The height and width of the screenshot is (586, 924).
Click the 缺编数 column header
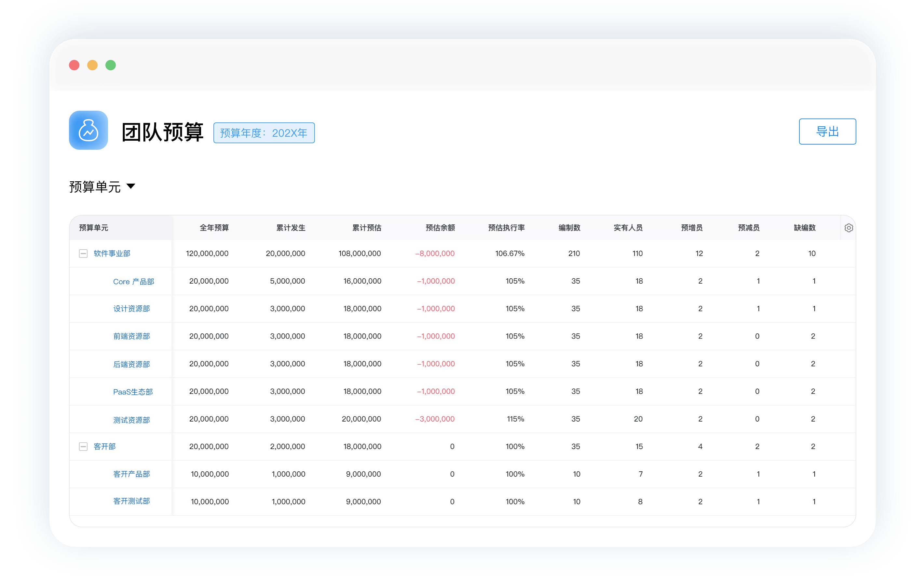pyautogui.click(x=804, y=228)
